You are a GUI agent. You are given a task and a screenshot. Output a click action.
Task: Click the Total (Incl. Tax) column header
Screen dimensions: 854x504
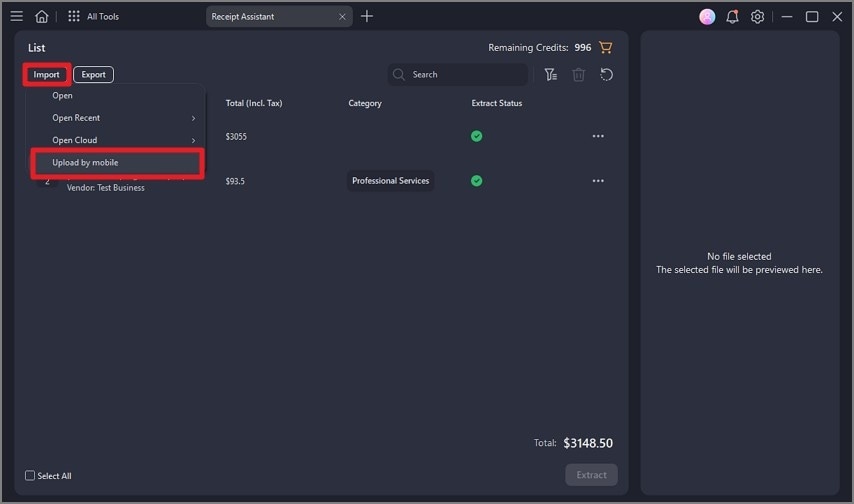(x=254, y=103)
